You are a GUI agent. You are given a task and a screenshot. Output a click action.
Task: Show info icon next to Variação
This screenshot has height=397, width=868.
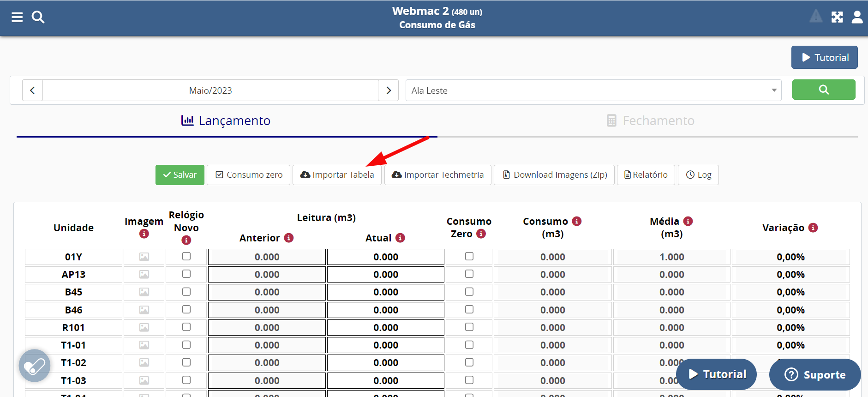click(x=813, y=228)
